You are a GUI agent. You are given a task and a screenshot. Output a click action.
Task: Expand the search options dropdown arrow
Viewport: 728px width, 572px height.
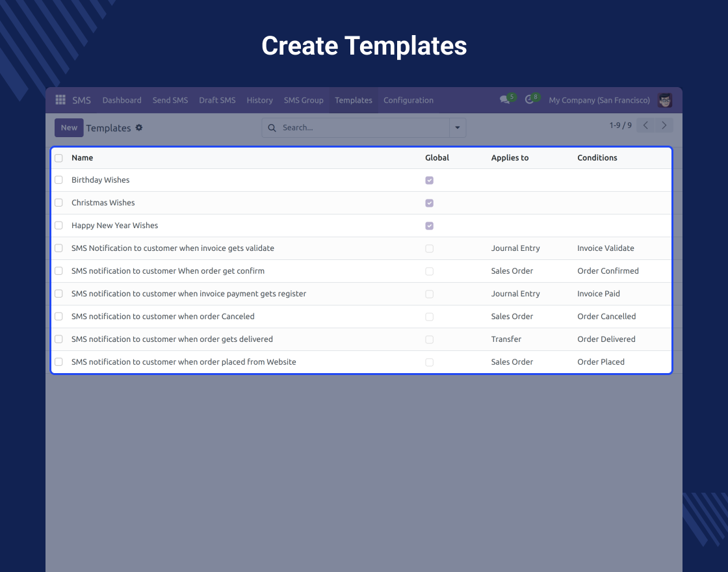coord(458,128)
